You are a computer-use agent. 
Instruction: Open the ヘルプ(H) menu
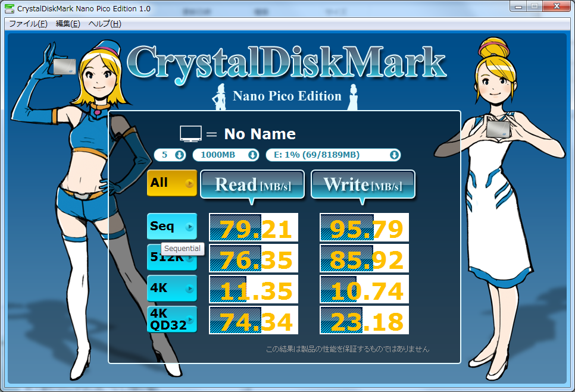(105, 24)
